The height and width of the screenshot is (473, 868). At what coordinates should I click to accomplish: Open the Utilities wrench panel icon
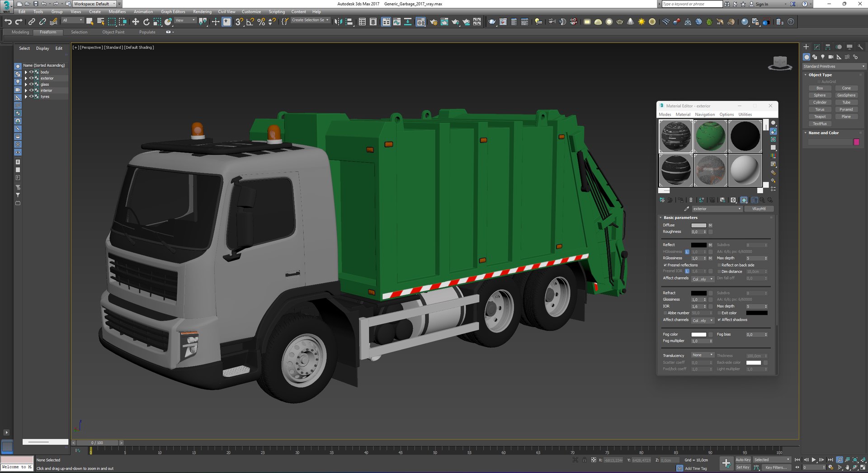[x=860, y=47]
